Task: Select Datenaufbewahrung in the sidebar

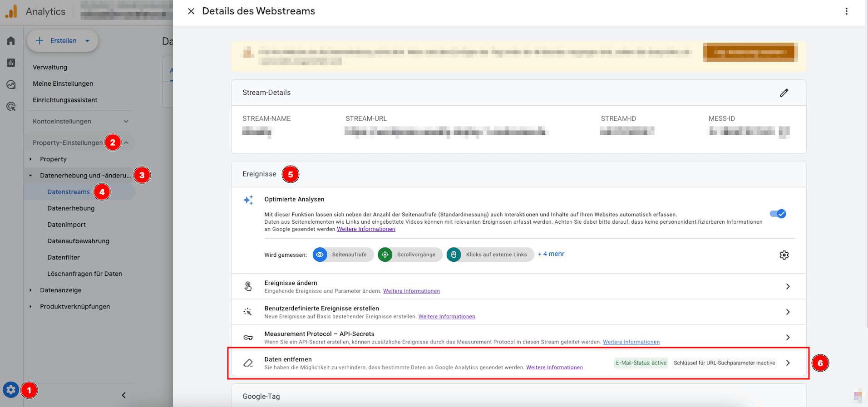Action: [x=78, y=241]
